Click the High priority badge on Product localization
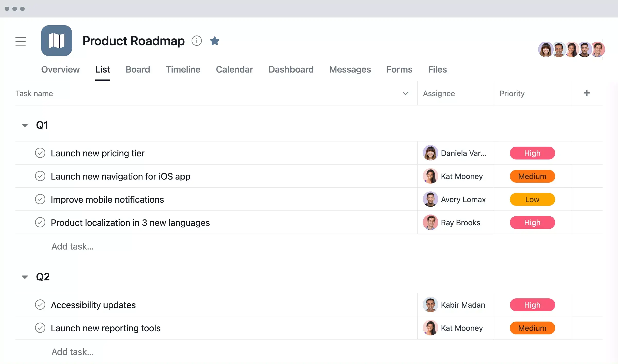 click(532, 222)
